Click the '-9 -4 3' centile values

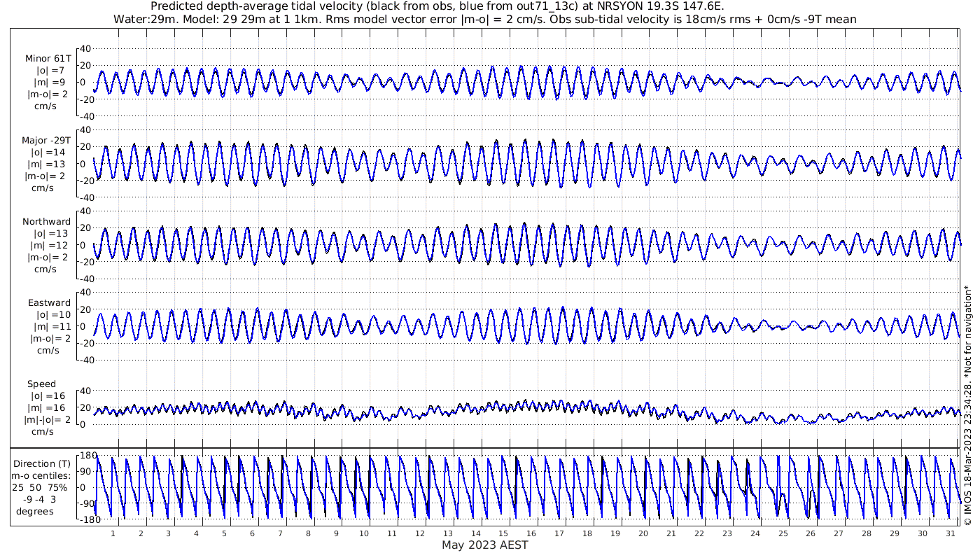click(x=41, y=499)
